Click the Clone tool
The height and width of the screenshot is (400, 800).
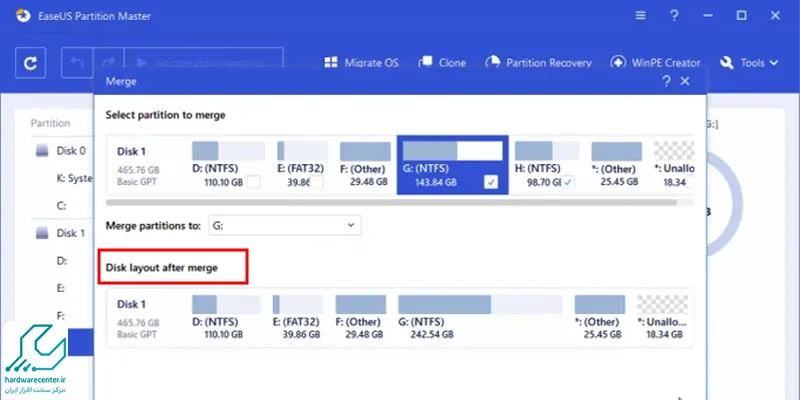click(x=442, y=63)
